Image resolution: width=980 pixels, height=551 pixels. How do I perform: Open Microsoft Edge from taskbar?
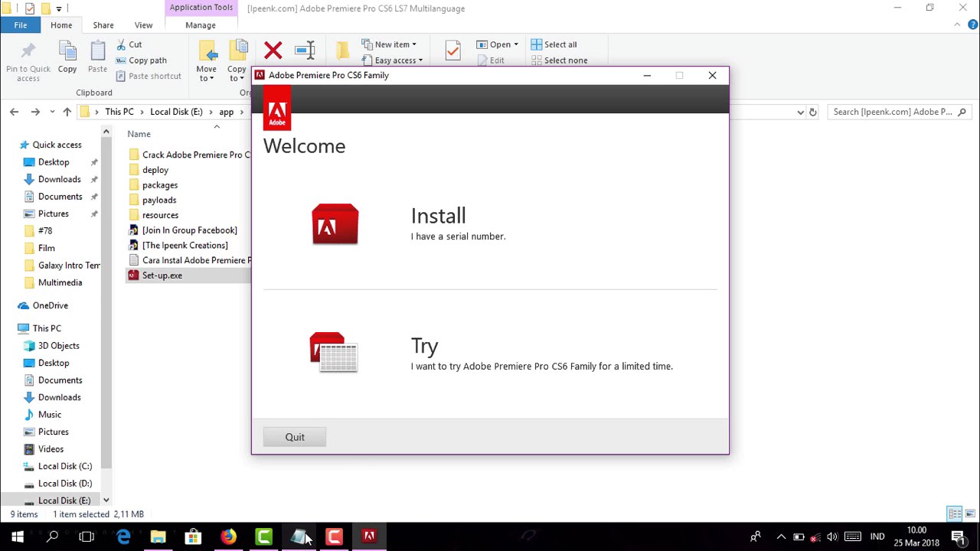pyautogui.click(x=122, y=536)
